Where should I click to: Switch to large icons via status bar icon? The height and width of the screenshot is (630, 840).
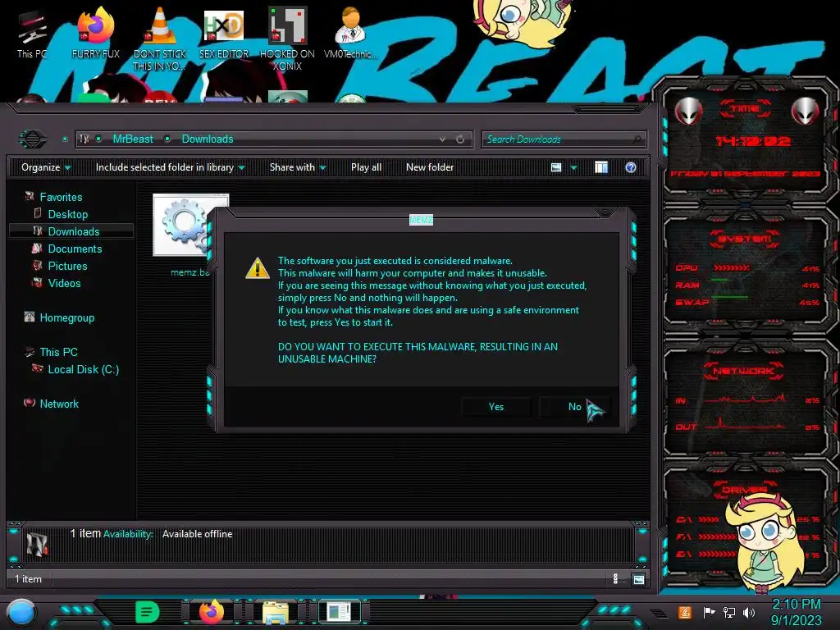point(638,579)
